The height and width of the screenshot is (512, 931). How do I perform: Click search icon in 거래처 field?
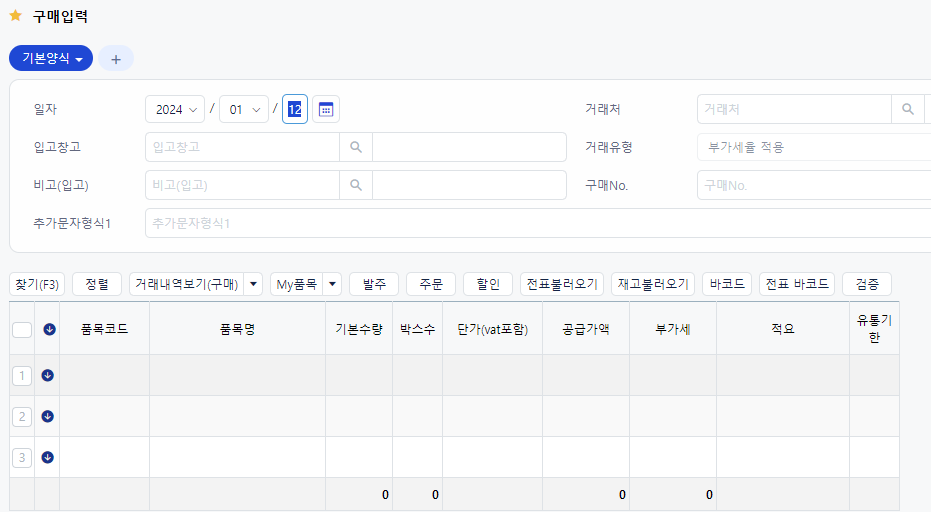tap(908, 109)
